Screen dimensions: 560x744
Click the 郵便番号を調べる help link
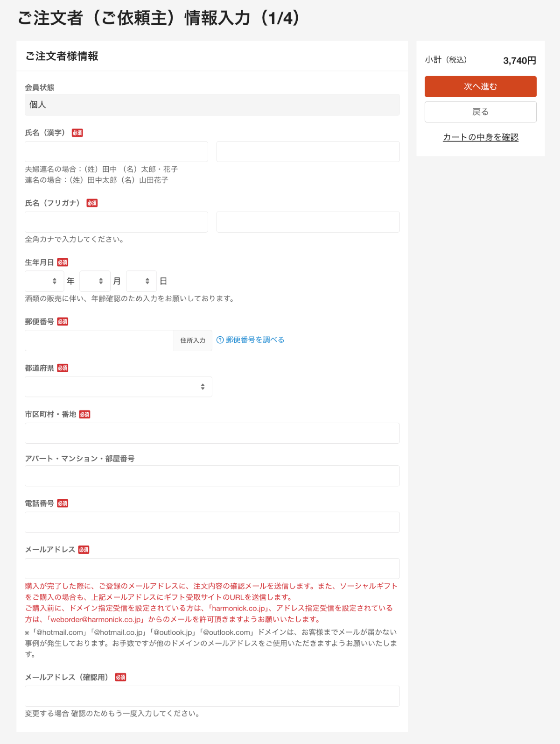click(x=255, y=340)
